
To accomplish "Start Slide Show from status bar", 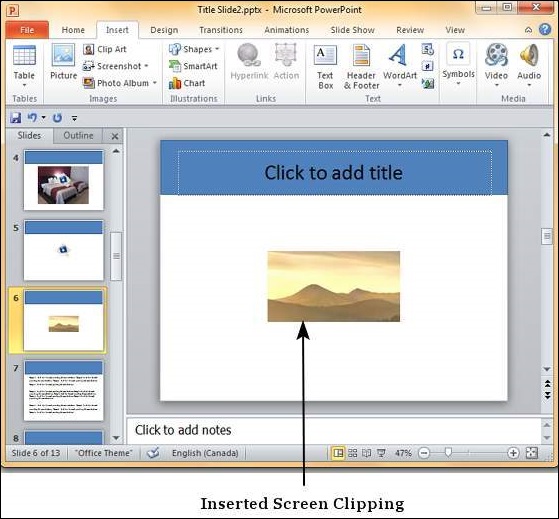I will (x=381, y=453).
